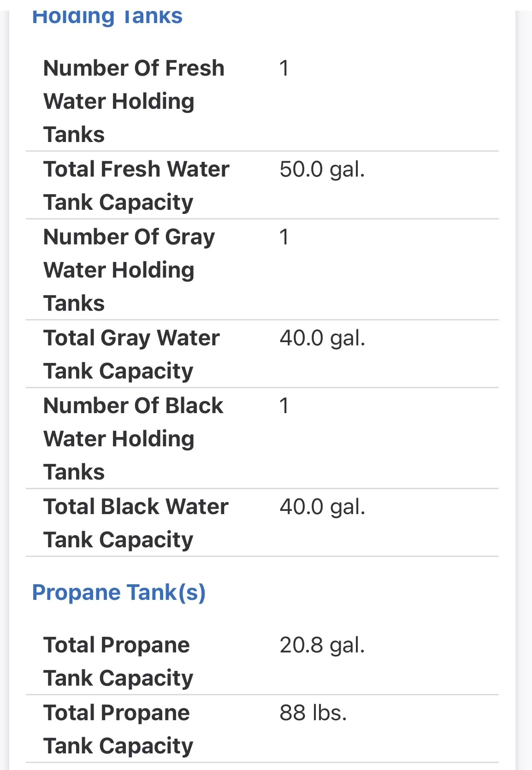This screenshot has width=532, height=770.
Task: Click the divider line under the 88 lbs. row
Action: coord(262,763)
